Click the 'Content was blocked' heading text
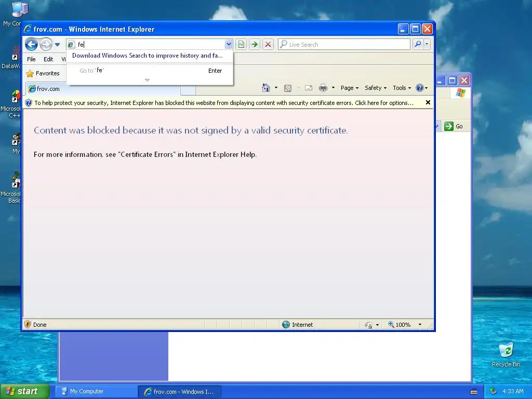The width and height of the screenshot is (532, 399). coord(191,130)
